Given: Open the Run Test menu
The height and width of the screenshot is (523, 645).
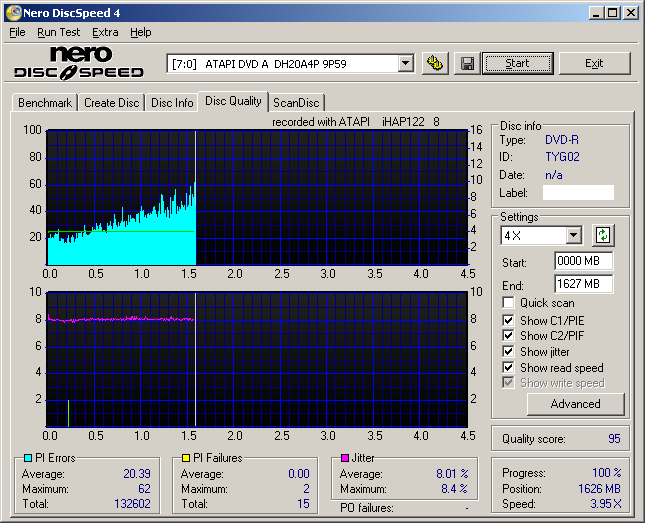Looking at the screenshot, I should [x=58, y=32].
